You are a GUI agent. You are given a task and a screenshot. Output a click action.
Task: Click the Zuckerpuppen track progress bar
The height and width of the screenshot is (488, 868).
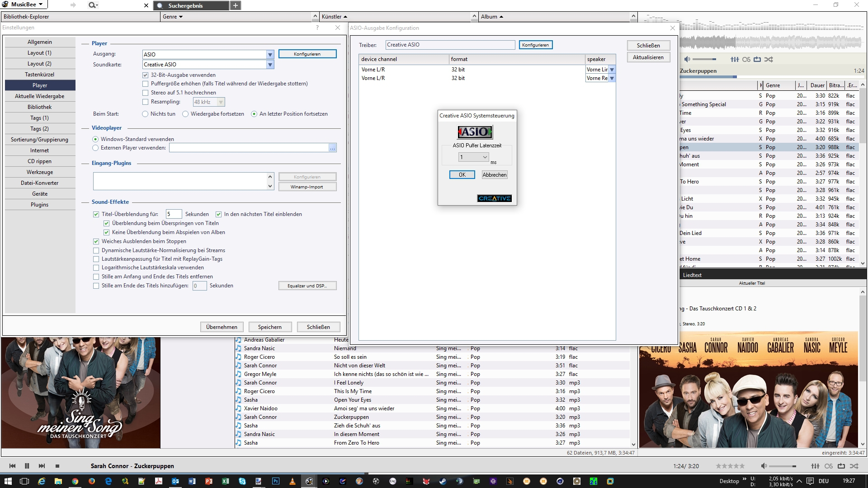pyautogui.click(x=772, y=77)
